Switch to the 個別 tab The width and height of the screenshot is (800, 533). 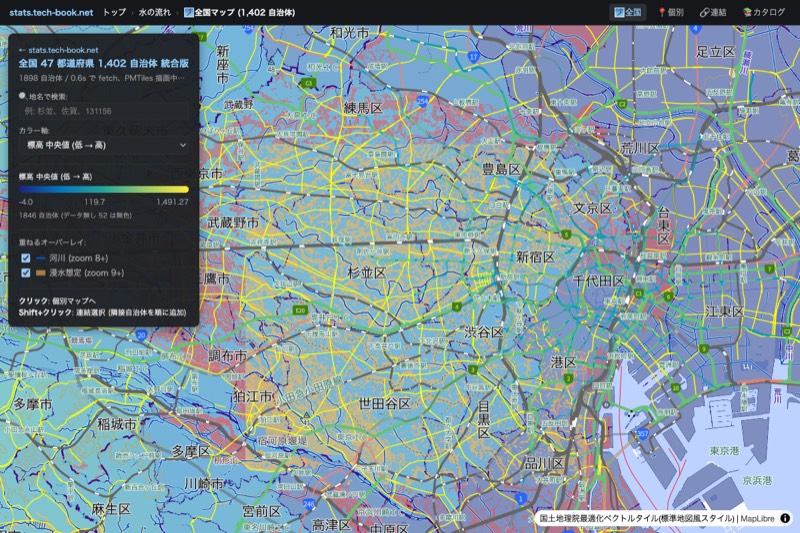pyautogui.click(x=670, y=12)
